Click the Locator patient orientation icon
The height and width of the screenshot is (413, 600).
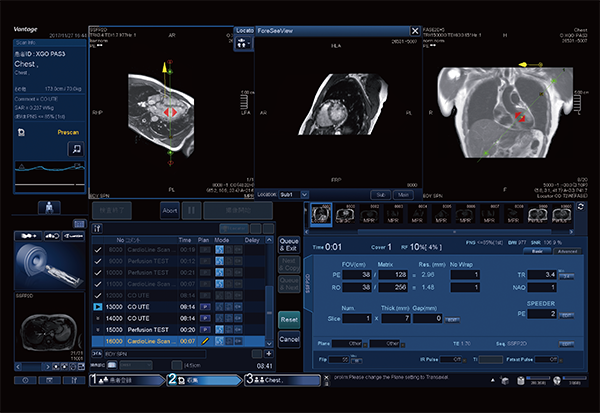tap(242, 43)
